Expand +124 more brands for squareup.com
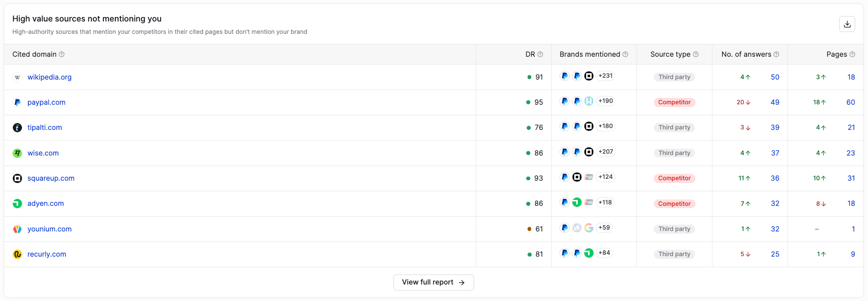This screenshot has width=868, height=301. [x=605, y=177]
